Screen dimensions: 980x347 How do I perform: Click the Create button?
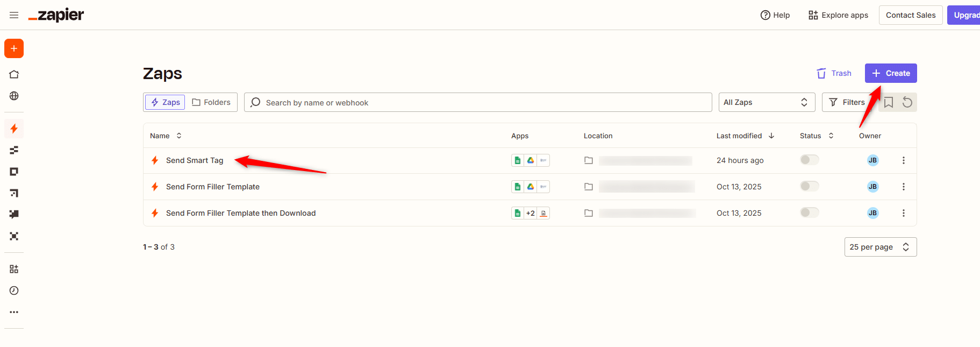[890, 73]
